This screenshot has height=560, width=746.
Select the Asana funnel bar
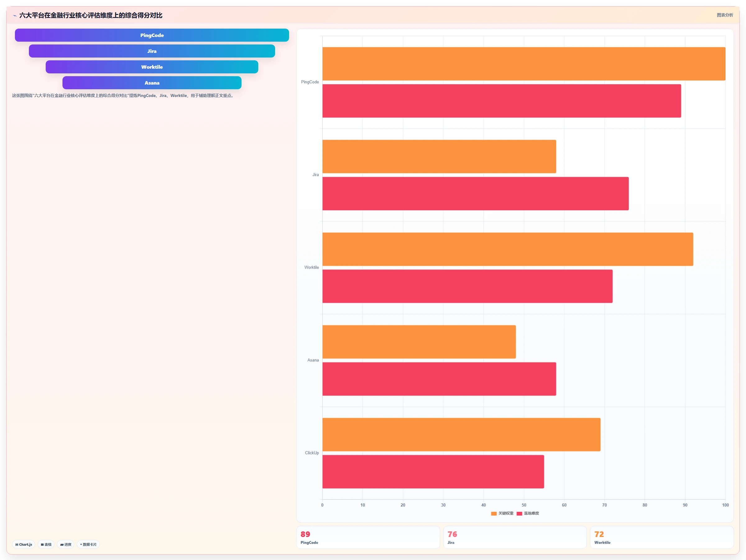pos(152,83)
